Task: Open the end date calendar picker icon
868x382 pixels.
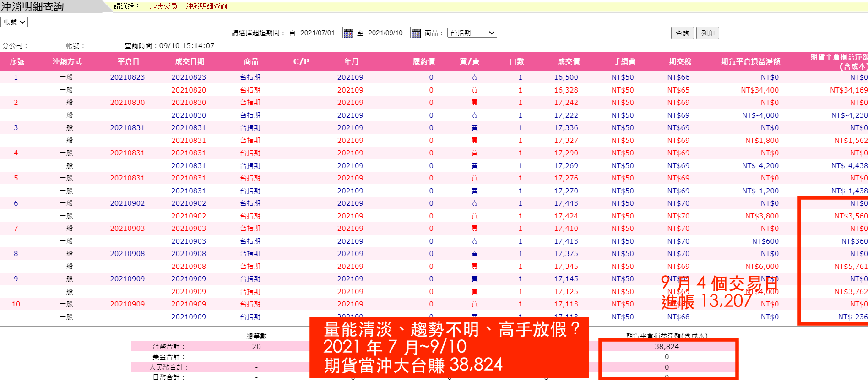Action: [x=416, y=33]
